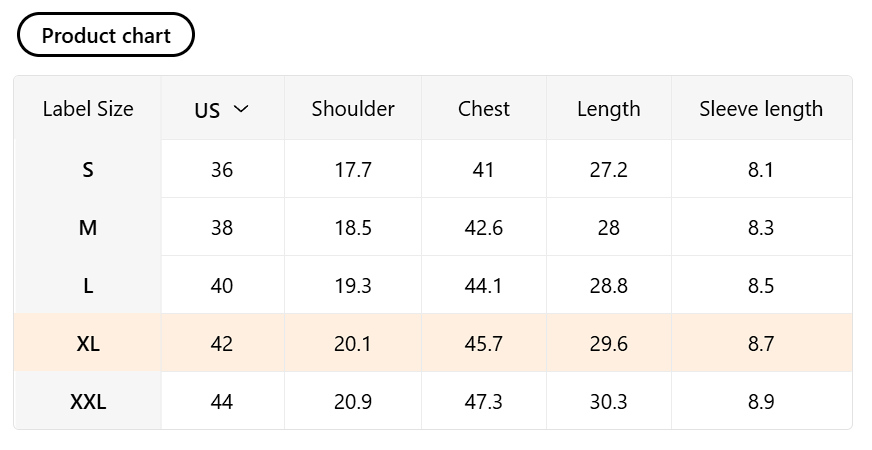Click the Length column header
Image resolution: width=872 pixels, height=450 pixels.
point(608,109)
